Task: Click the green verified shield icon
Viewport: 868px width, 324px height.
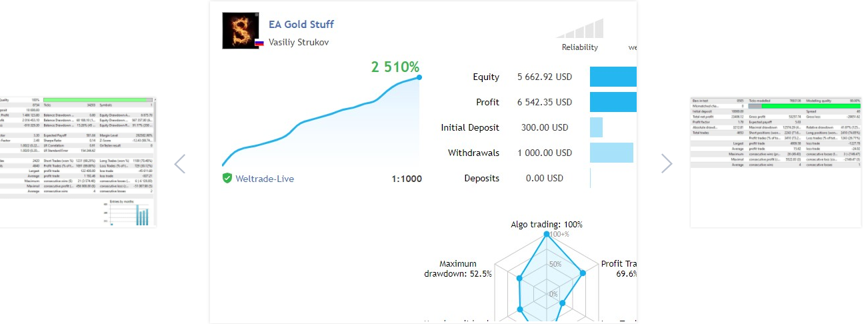Action: point(227,178)
